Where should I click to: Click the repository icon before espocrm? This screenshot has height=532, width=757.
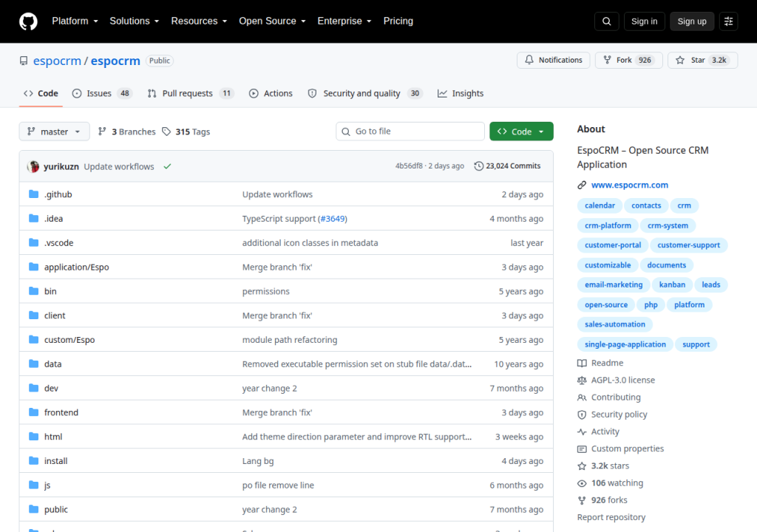tap(24, 61)
